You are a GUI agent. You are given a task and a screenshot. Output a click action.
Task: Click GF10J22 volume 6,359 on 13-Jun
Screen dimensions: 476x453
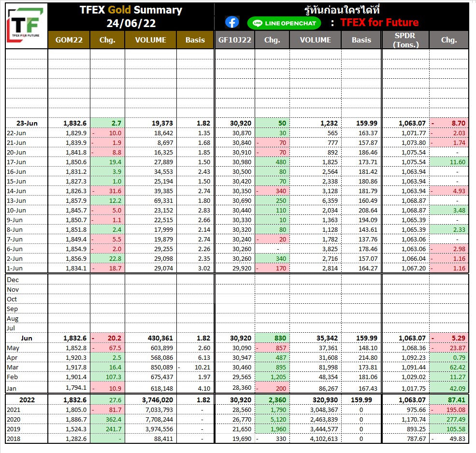click(330, 200)
